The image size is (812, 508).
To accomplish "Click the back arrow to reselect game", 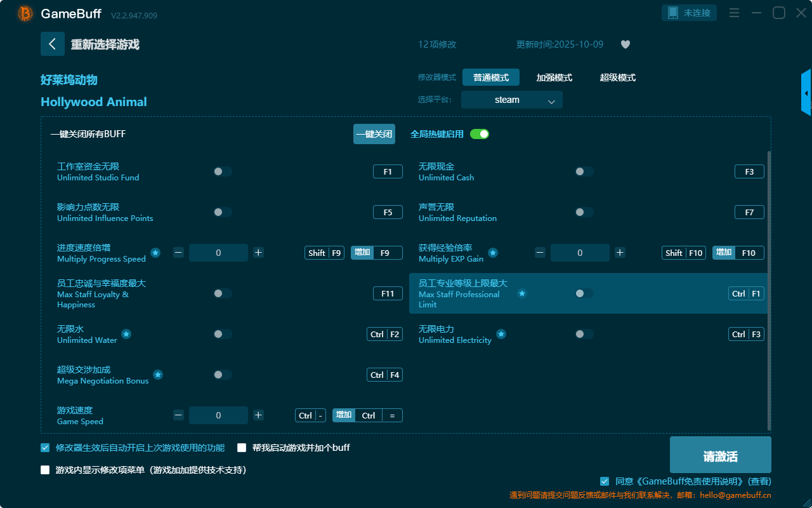I will 53,44.
